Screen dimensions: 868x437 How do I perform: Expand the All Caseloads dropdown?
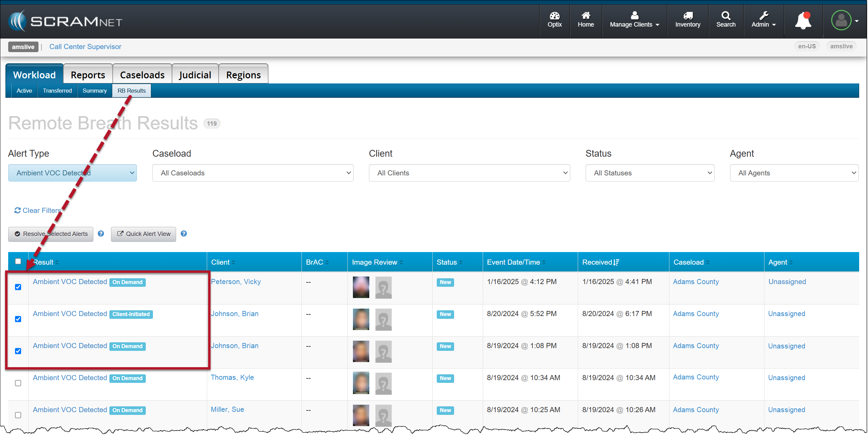click(x=252, y=173)
